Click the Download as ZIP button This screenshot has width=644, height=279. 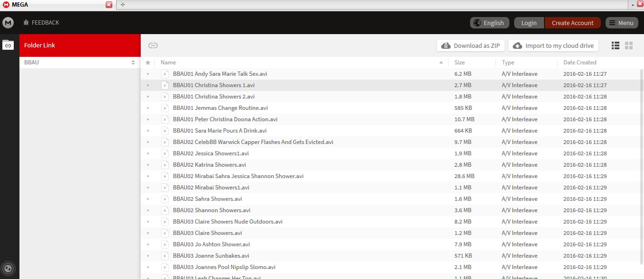[471, 45]
